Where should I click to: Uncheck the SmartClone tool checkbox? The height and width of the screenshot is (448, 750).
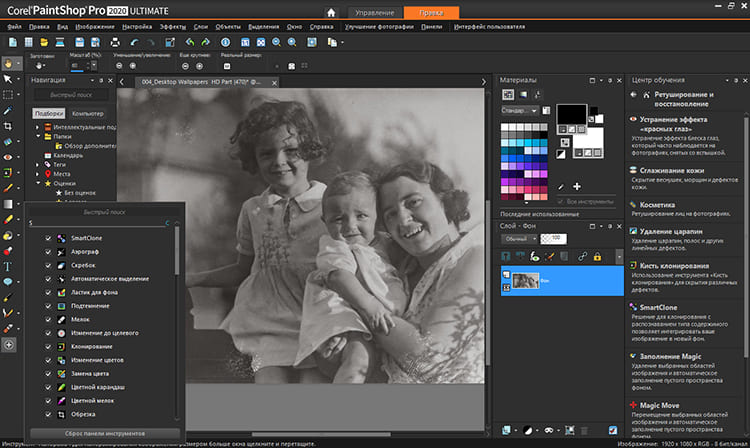click(48, 238)
